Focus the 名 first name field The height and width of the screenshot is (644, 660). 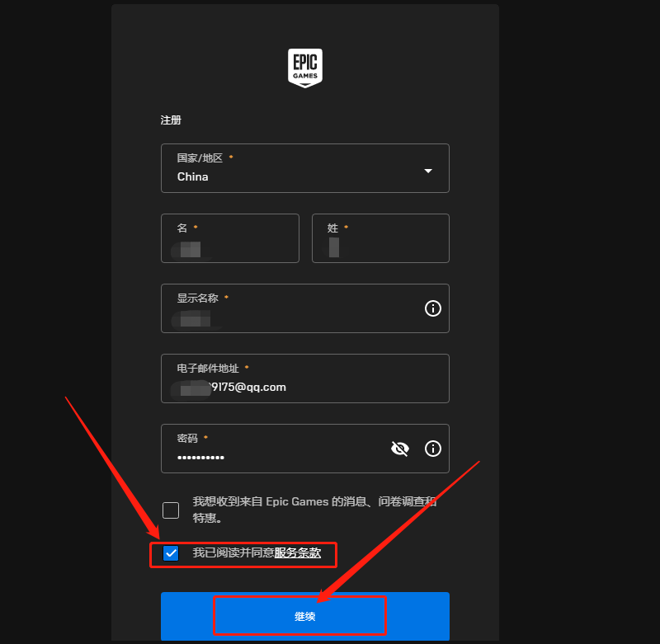click(x=230, y=238)
